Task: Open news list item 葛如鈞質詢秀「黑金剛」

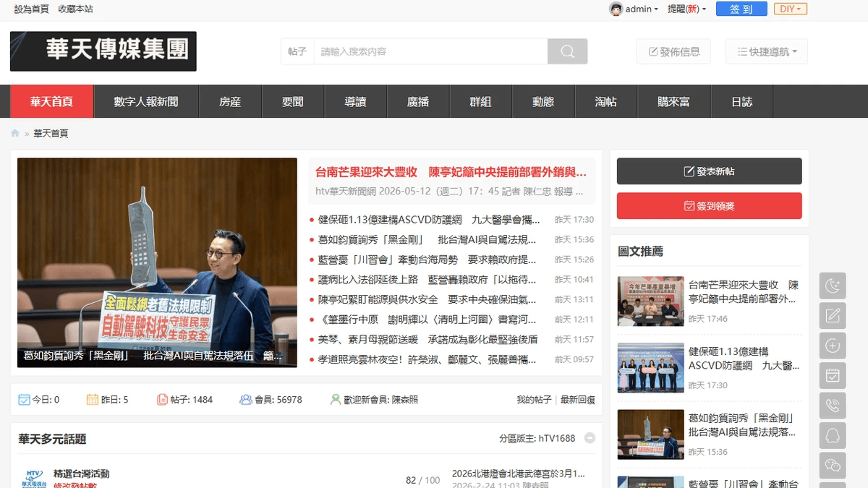Action: point(427,240)
